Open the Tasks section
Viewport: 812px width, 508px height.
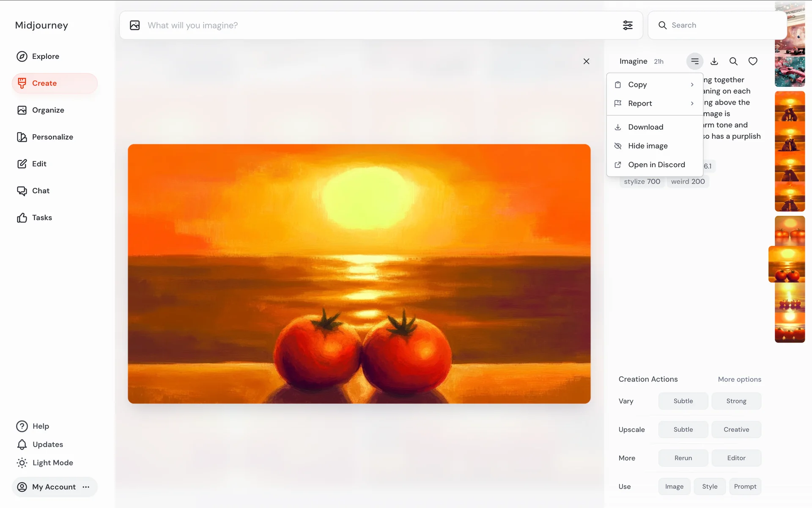[x=41, y=218]
